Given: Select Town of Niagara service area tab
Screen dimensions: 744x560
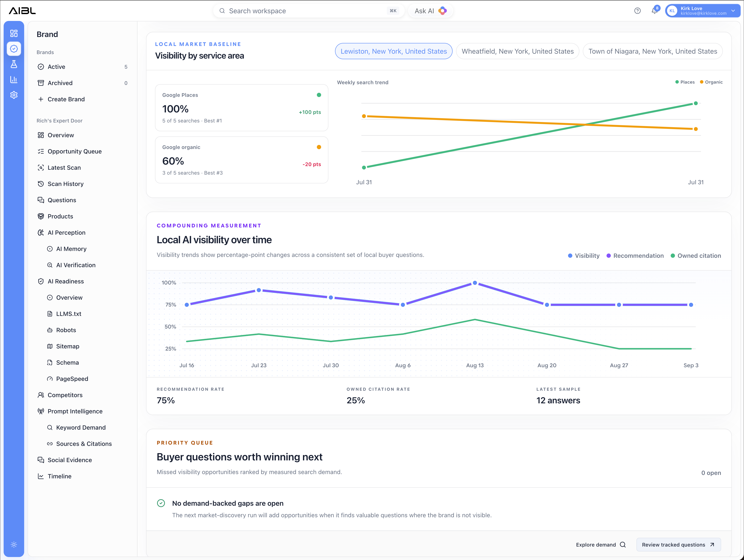Looking at the screenshot, I should pos(652,51).
